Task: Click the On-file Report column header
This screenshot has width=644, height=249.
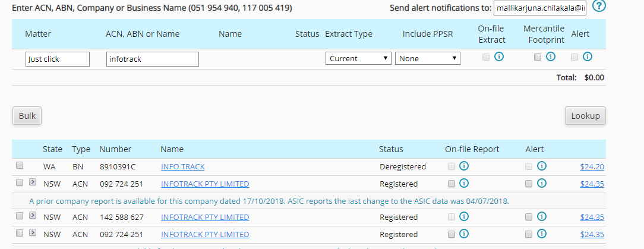Action: pyautogui.click(x=472, y=149)
